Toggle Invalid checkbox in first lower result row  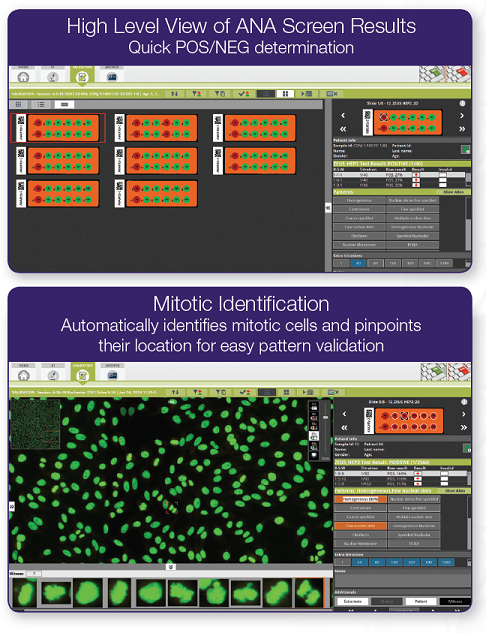coord(444,473)
